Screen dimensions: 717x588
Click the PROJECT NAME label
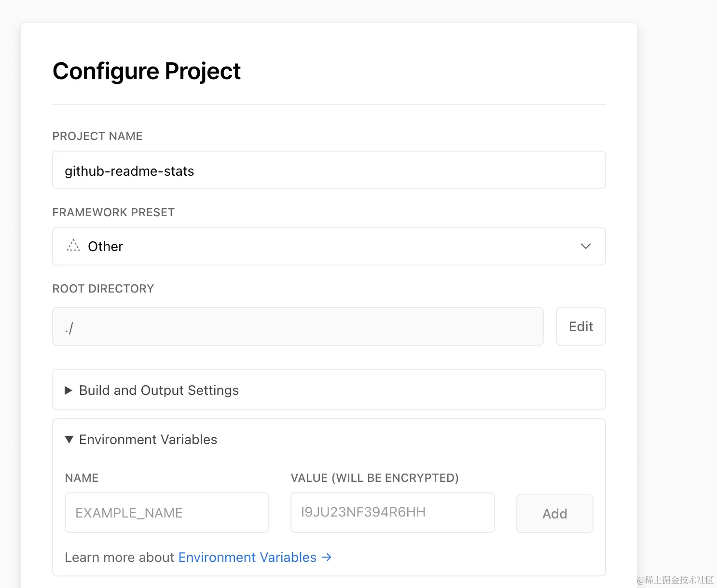[x=97, y=136]
